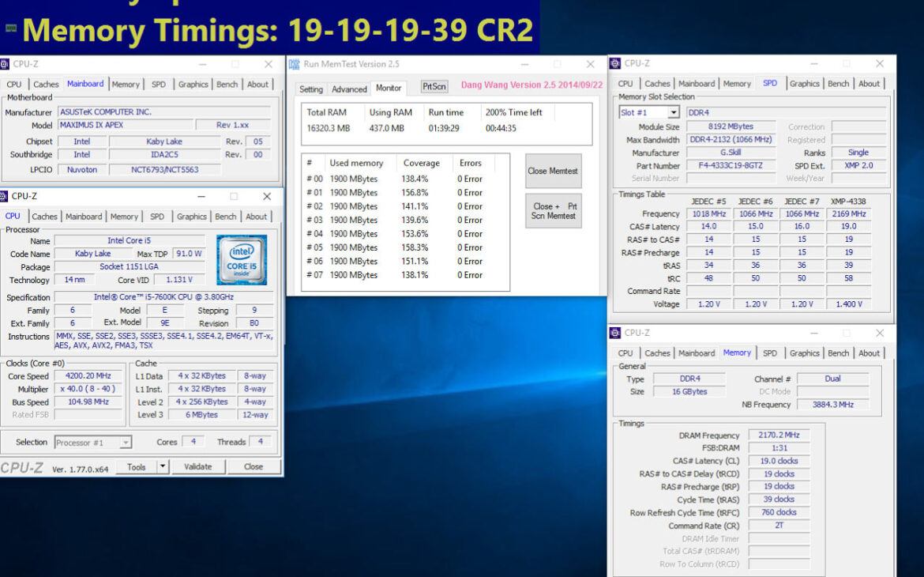Switch to the Setting tab in MemTest

pyautogui.click(x=314, y=89)
